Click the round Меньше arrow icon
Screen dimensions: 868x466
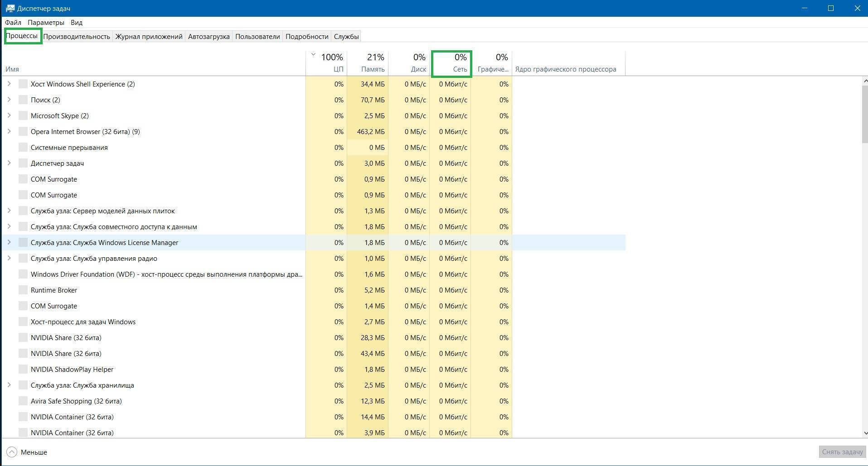[x=12, y=452]
